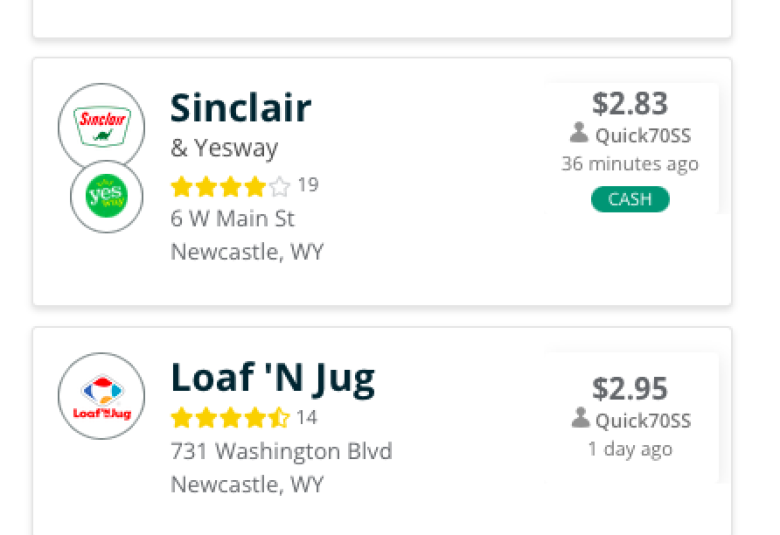Click the Sinclair brand logo icon
The image size is (780, 535).
click(101, 126)
